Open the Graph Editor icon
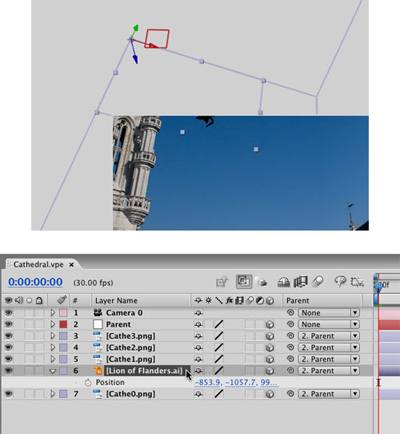 pyautogui.click(x=357, y=282)
